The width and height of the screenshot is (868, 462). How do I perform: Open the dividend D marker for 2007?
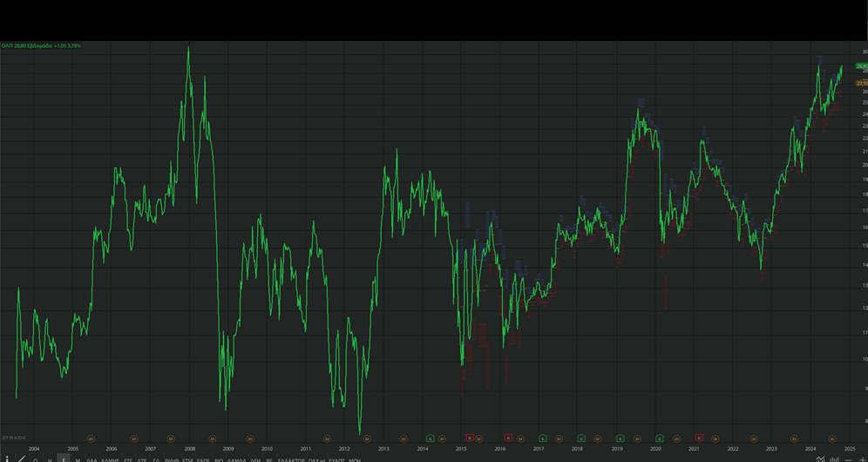[171, 438]
